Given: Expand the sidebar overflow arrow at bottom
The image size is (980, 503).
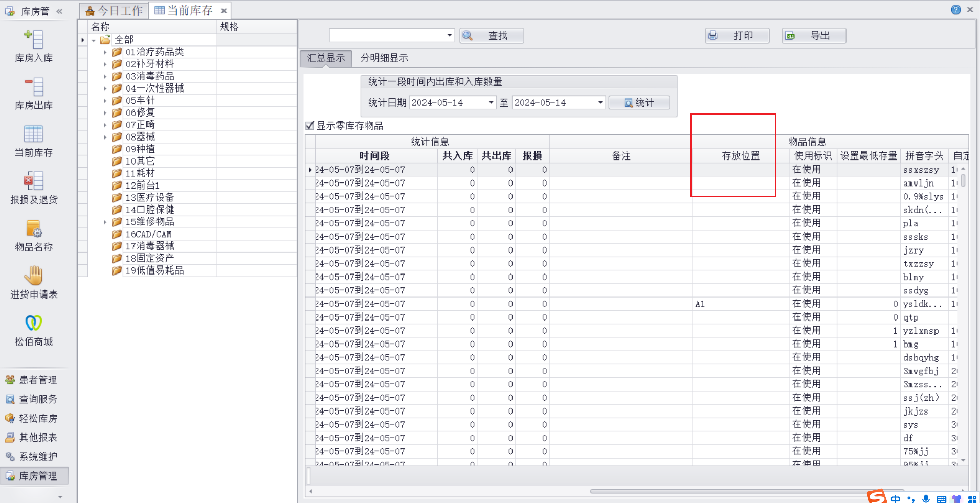Looking at the screenshot, I should tap(60, 497).
